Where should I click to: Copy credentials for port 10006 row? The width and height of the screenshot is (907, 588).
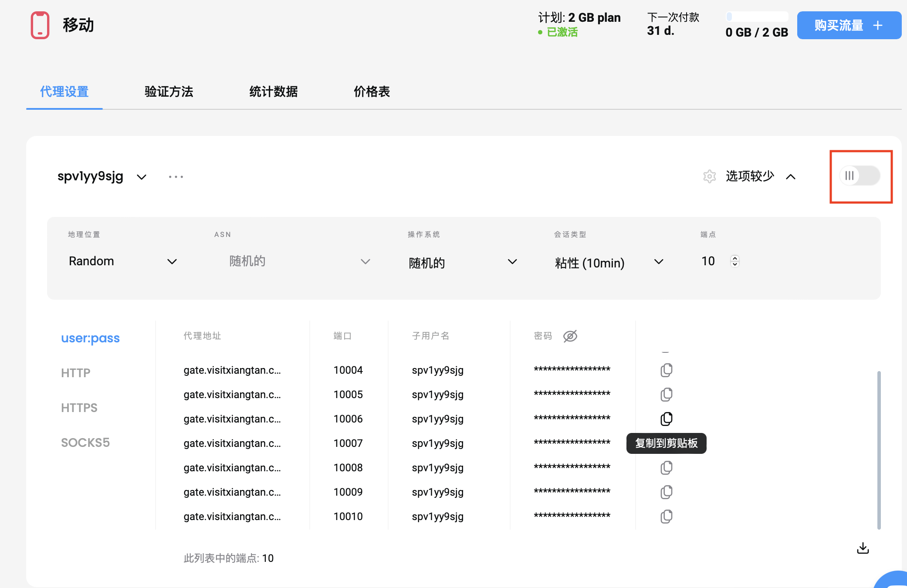(x=666, y=419)
